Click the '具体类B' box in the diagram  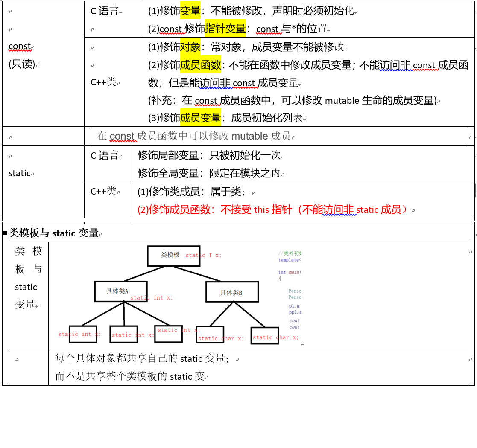tap(232, 292)
